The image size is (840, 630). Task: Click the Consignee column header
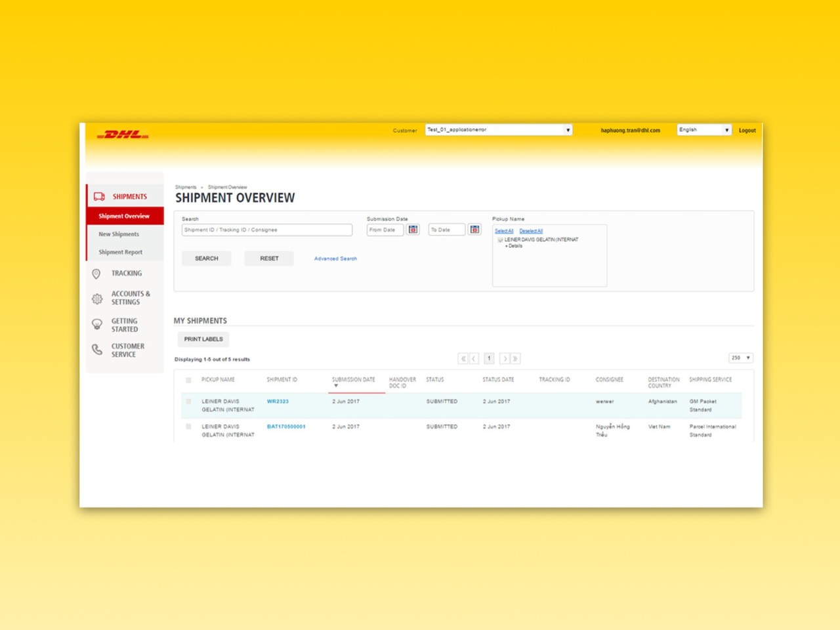(610, 380)
